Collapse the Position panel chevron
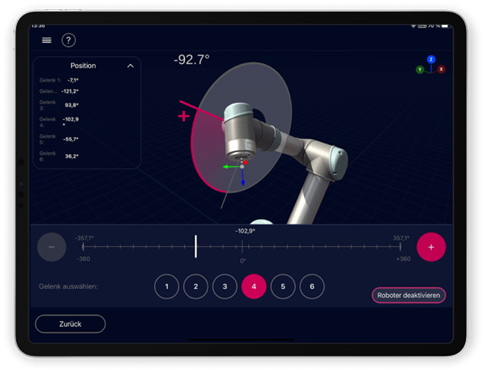Screen dimensions: 485x372 click(130, 66)
